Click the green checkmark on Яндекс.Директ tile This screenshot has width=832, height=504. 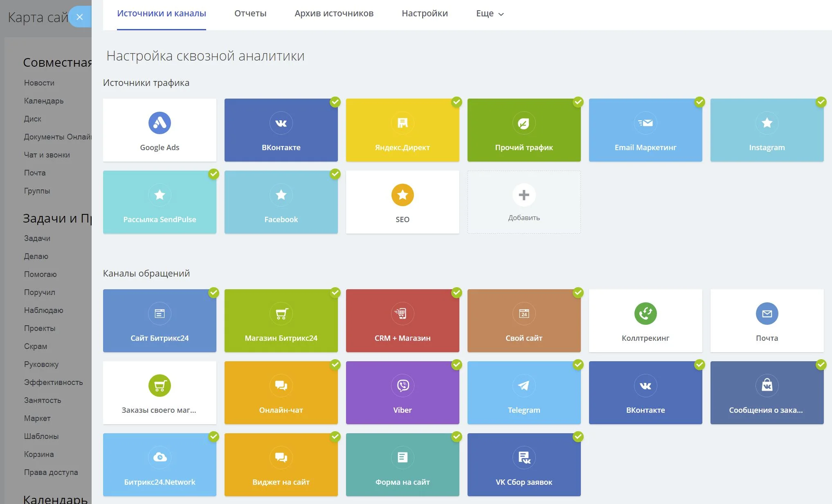pyautogui.click(x=456, y=102)
